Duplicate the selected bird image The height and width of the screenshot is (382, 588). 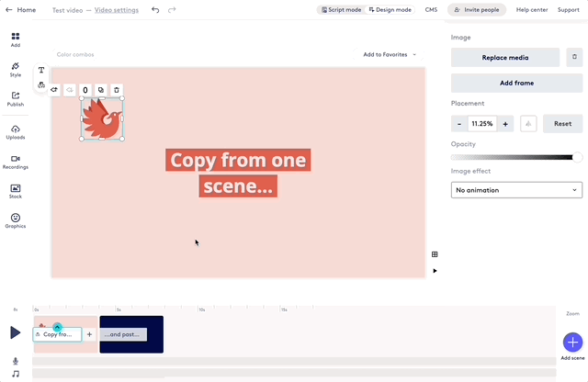click(101, 91)
